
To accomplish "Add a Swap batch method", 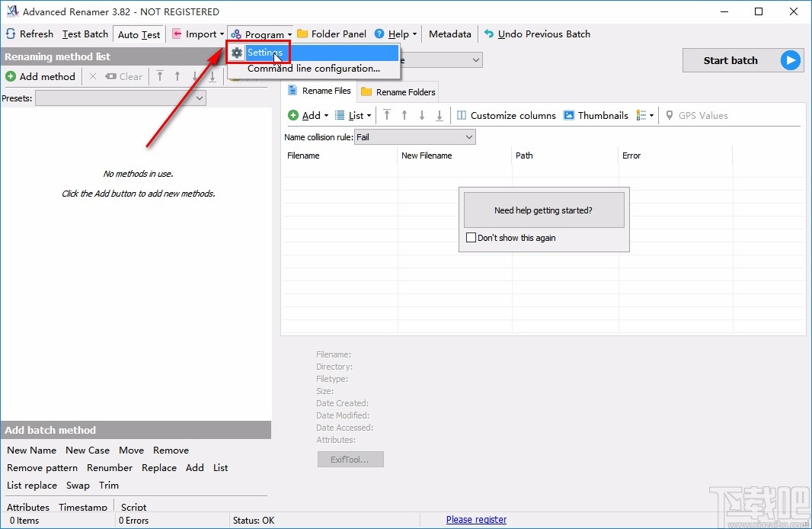I will click(78, 486).
